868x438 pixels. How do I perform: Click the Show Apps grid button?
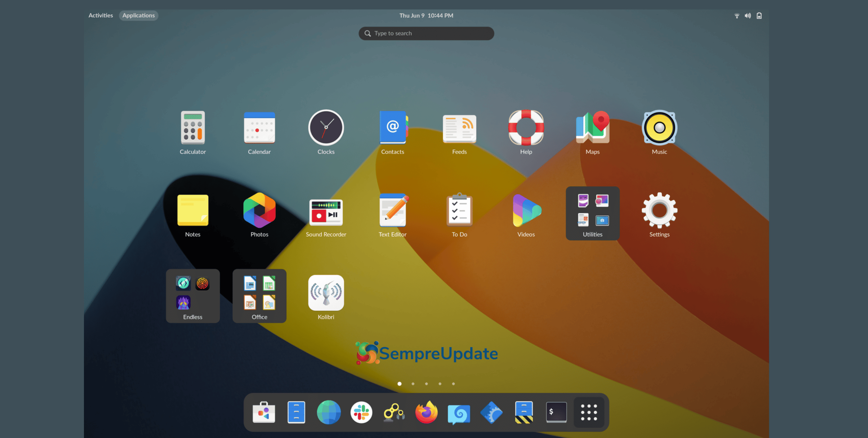point(589,412)
